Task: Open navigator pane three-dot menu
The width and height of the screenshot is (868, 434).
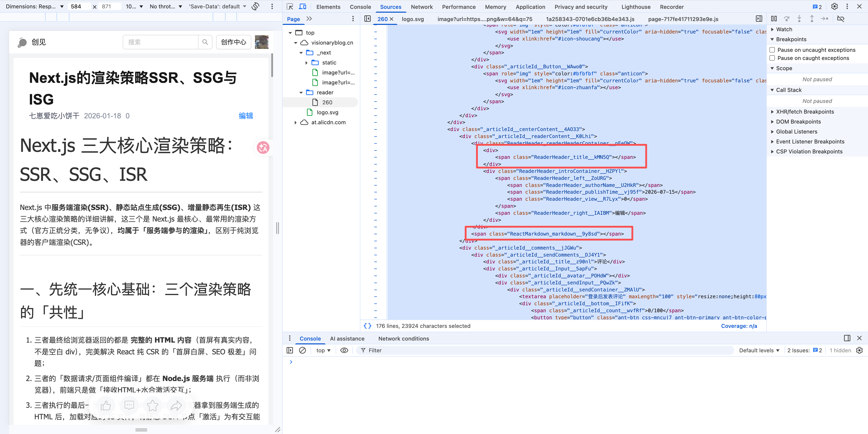Action: click(353, 19)
